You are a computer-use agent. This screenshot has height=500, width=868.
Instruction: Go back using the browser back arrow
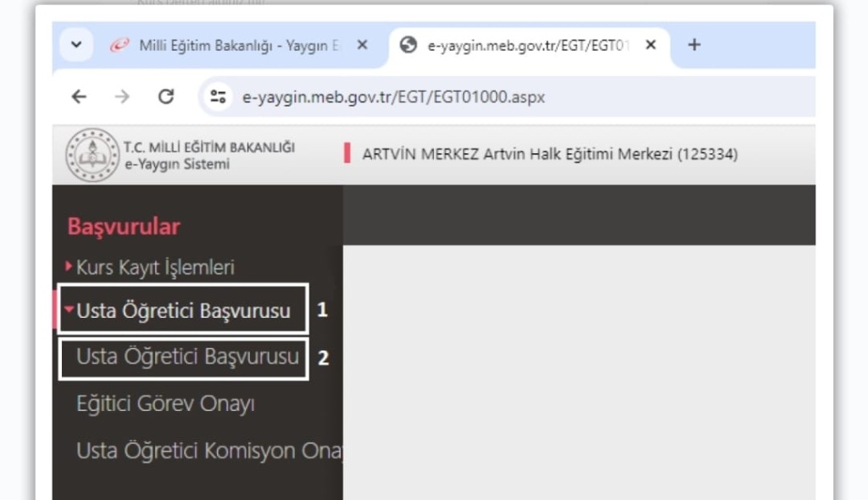coord(79,97)
